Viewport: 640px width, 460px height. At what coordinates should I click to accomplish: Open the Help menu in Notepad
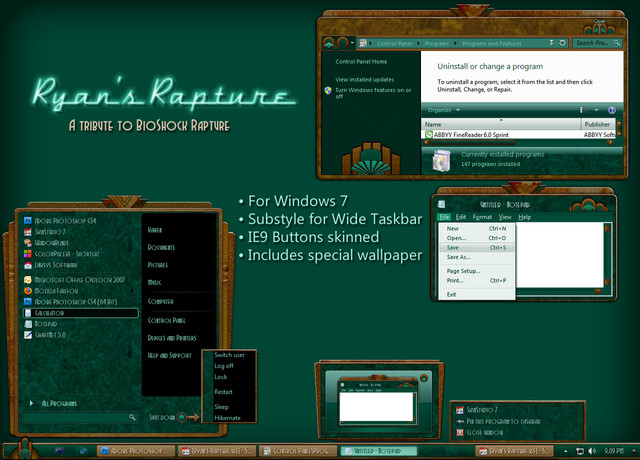coord(524,217)
